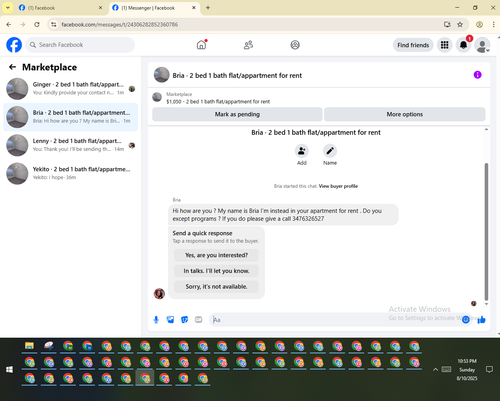Click Mark as pending button
The width and height of the screenshot is (500, 401).
237,114
